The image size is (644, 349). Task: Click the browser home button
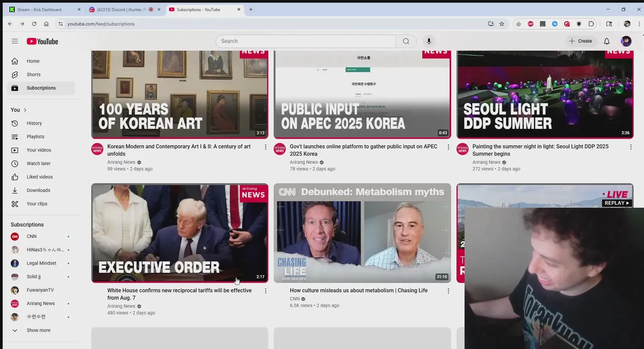(x=46, y=24)
